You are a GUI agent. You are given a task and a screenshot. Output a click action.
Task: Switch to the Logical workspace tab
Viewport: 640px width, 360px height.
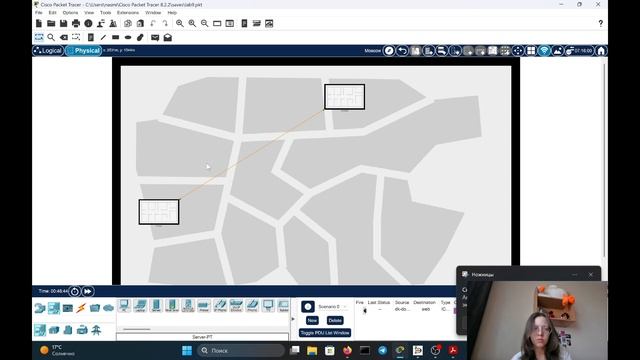point(48,51)
